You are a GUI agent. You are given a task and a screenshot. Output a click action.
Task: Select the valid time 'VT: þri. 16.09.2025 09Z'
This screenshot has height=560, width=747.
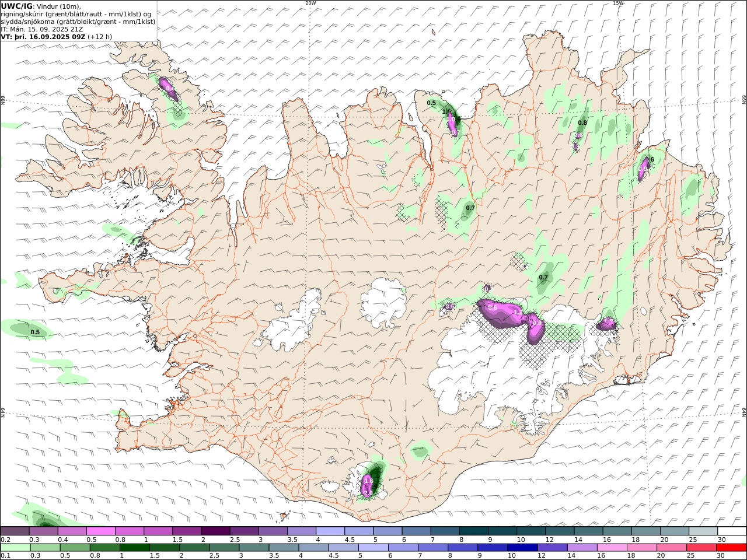pos(43,37)
